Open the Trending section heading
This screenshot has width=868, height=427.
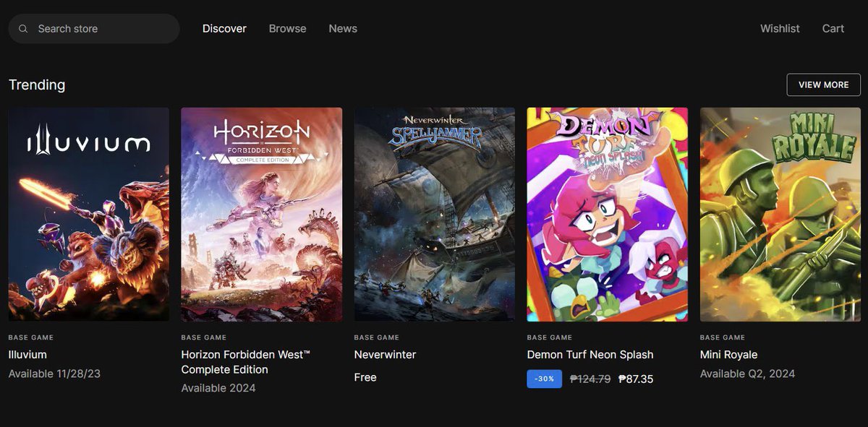(37, 85)
